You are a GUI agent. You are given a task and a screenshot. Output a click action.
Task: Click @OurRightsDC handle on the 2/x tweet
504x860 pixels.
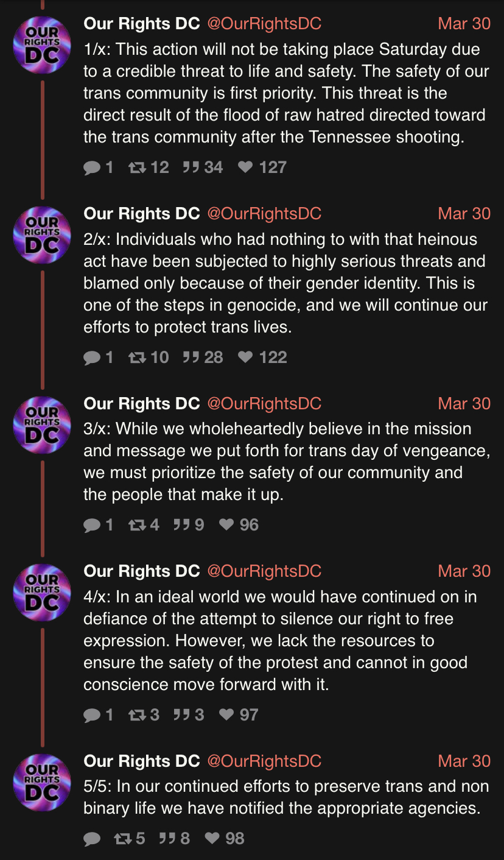[x=264, y=214]
